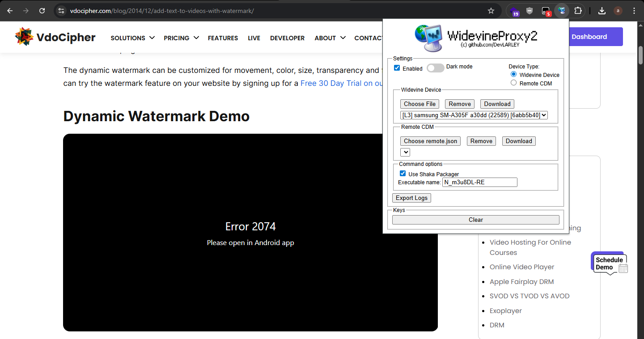This screenshot has width=644, height=339.
Task: Follow the Free 30 Day Trial link
Action: (342, 83)
